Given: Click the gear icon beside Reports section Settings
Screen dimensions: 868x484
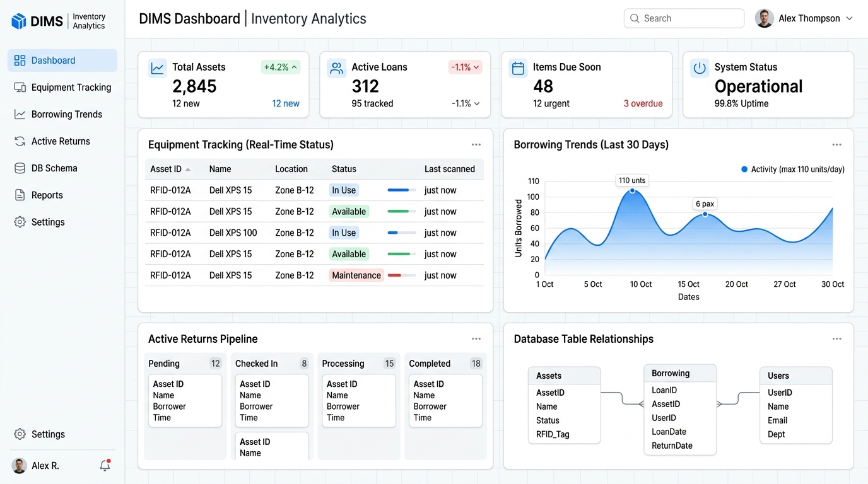Looking at the screenshot, I should click(x=20, y=222).
